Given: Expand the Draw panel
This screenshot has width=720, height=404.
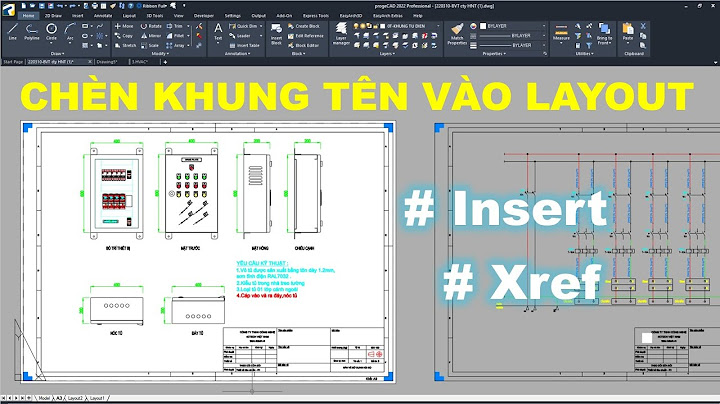Looking at the screenshot, I should [57, 54].
